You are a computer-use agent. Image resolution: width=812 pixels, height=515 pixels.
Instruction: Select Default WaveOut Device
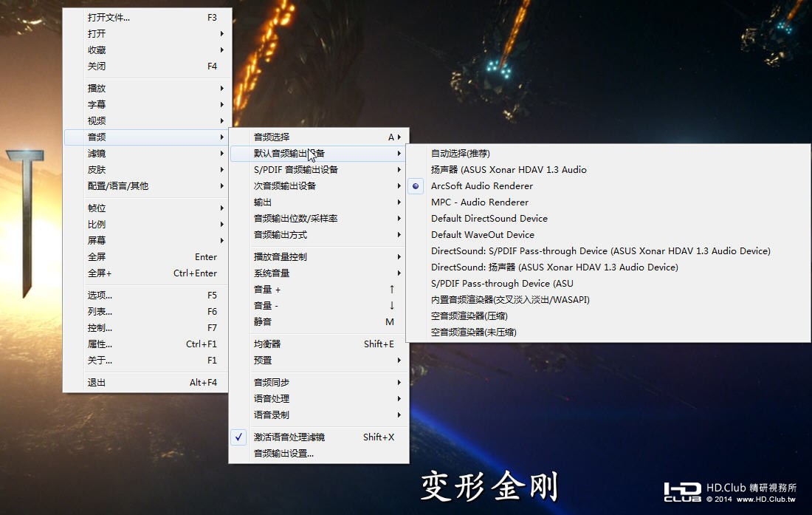[608, 235]
